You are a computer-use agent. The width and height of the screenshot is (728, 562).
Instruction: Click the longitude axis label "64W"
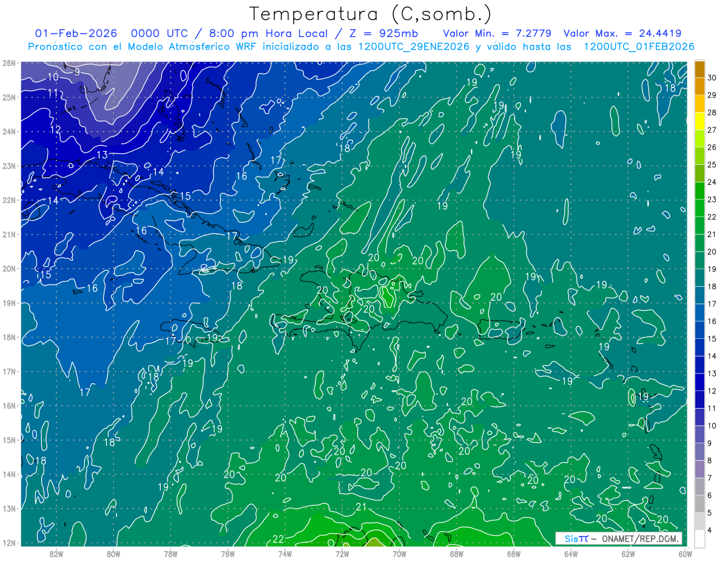(x=571, y=554)
